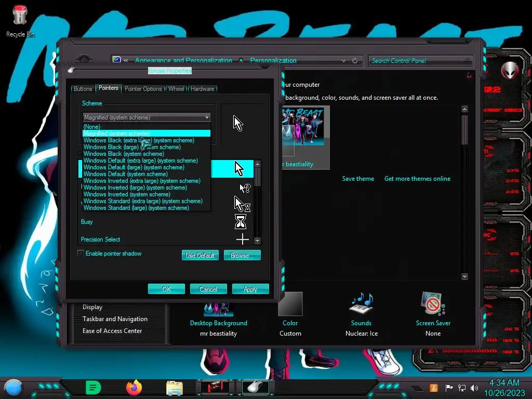
Task: Click Cancel in Mouse Properties
Action: 208,289
